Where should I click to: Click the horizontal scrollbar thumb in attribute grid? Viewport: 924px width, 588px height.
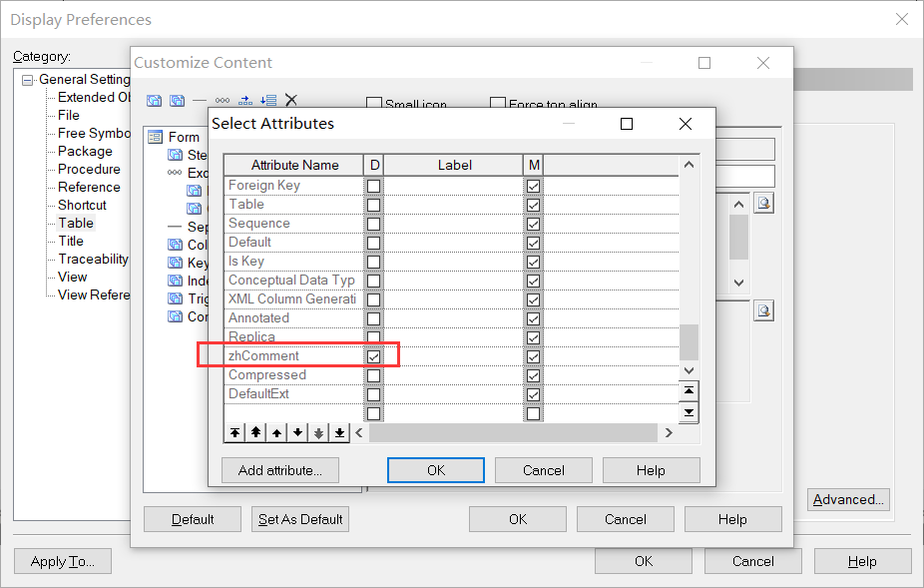click(513, 433)
